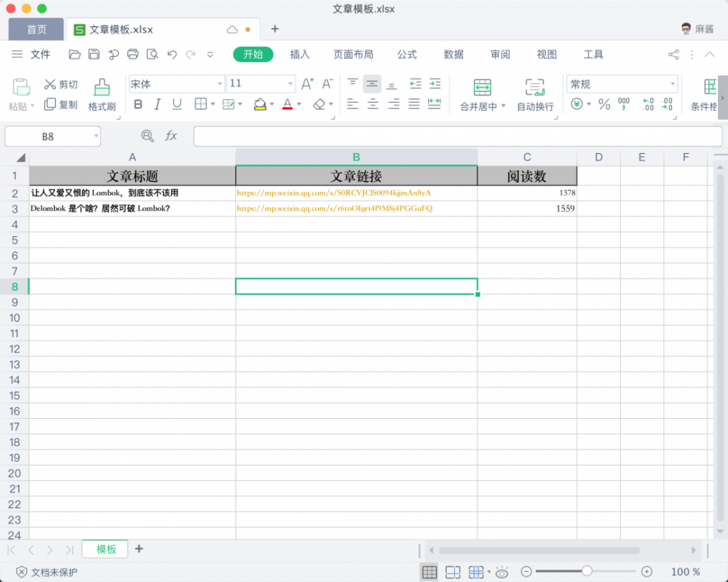This screenshot has width=728, height=582.
Task: Switch to the 插入 ribbon tab
Action: (298, 54)
